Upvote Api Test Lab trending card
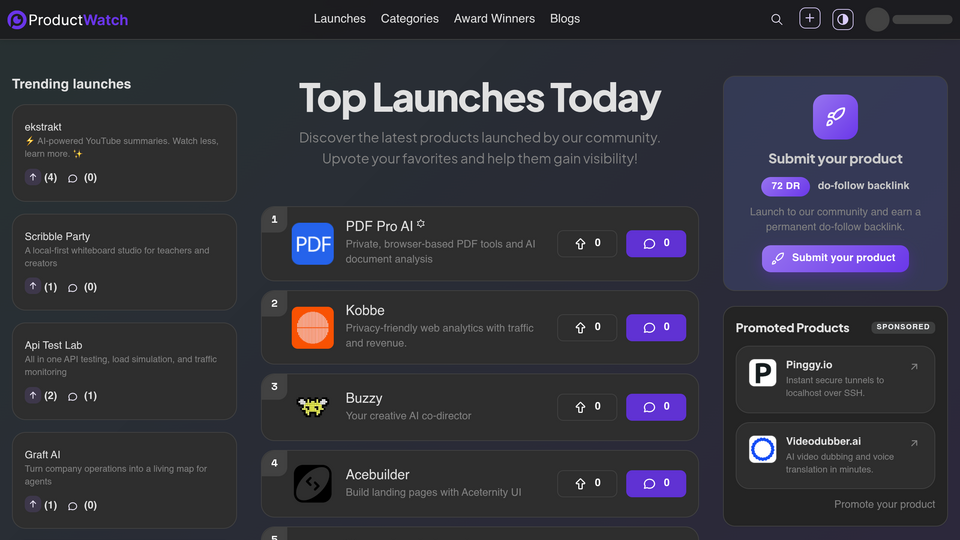Viewport: 960px width, 540px height. (33, 395)
